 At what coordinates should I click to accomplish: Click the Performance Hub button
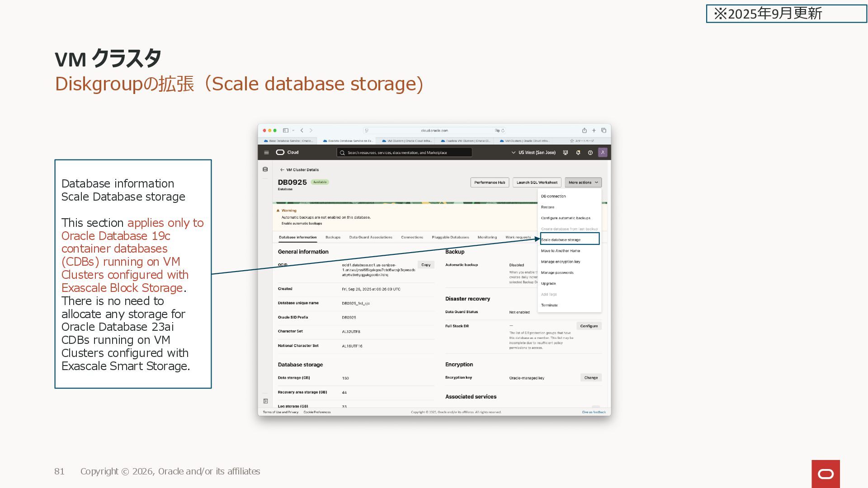click(x=490, y=183)
